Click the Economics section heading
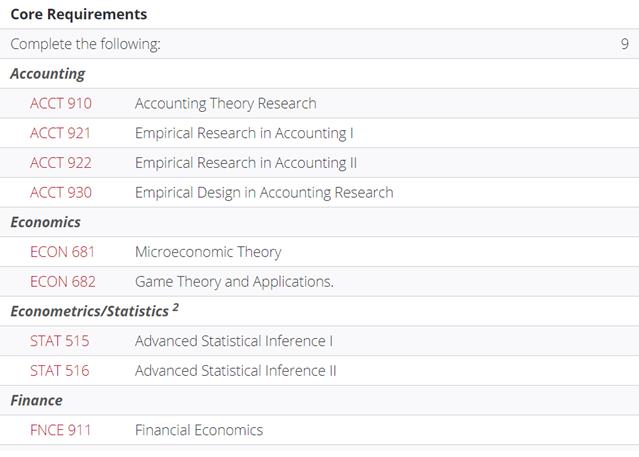This screenshot has width=639, height=457. [45, 222]
